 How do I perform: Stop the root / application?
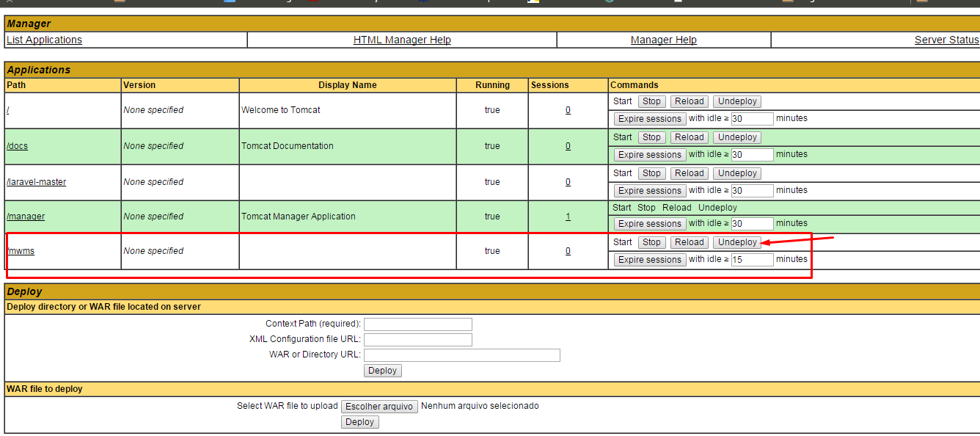pyautogui.click(x=651, y=101)
